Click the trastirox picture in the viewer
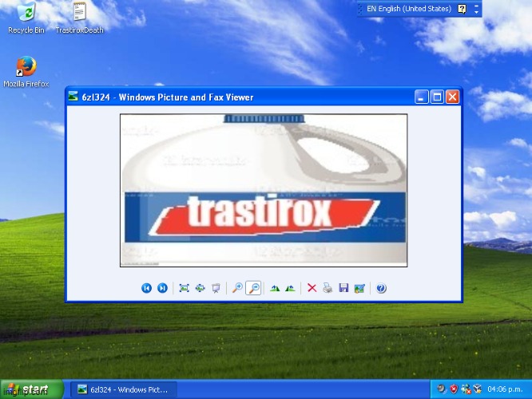532x399 pixels. pyautogui.click(x=264, y=190)
